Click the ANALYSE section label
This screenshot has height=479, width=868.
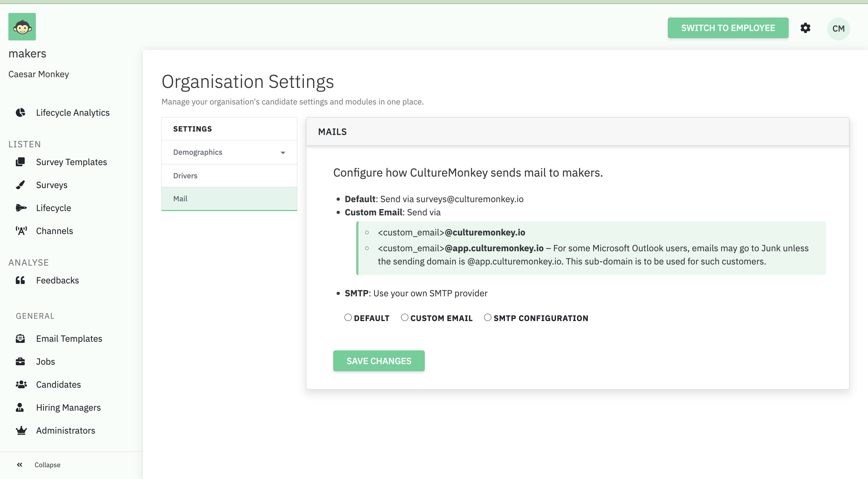pyautogui.click(x=29, y=262)
